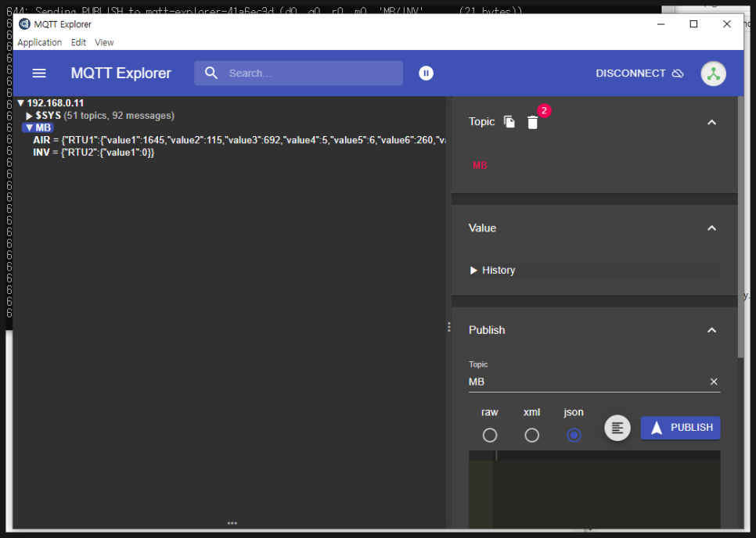This screenshot has height=538, width=756.
Task: Select the INV topic row
Action: click(94, 152)
